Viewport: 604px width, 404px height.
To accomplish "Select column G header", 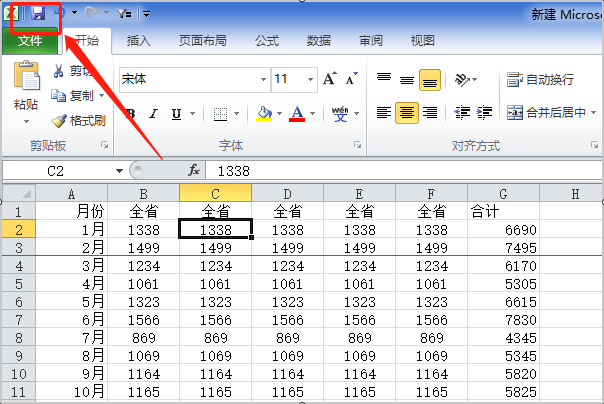I will (503, 193).
